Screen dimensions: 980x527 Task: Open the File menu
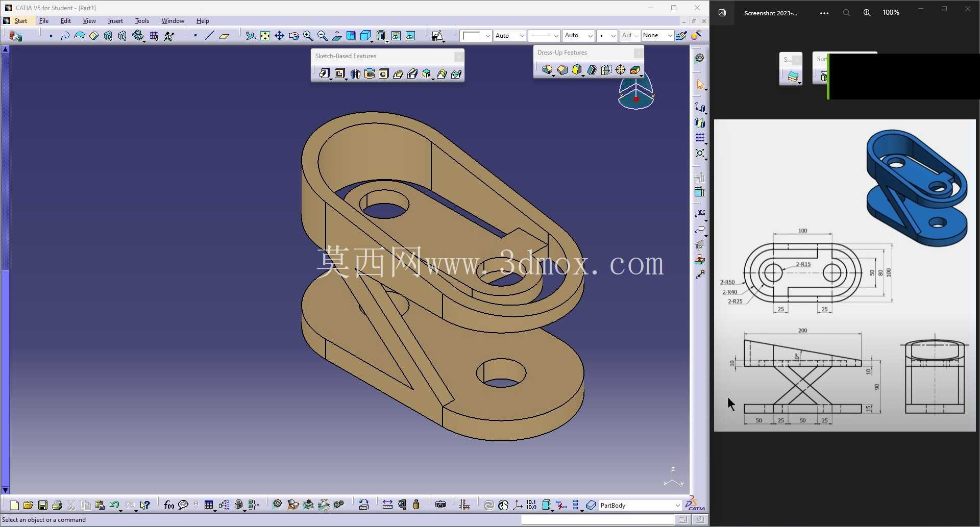[x=44, y=21]
